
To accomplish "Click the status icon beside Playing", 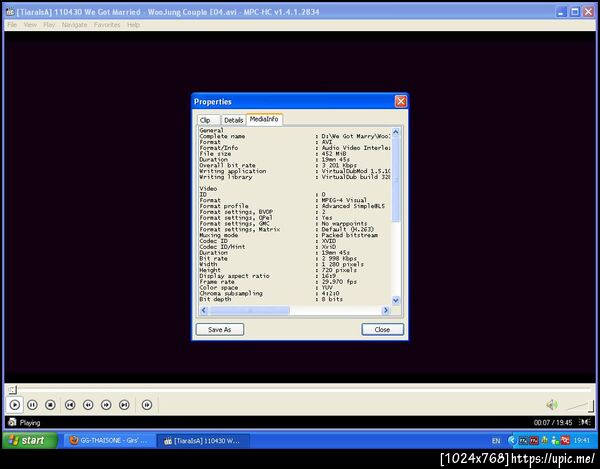I will (x=12, y=422).
